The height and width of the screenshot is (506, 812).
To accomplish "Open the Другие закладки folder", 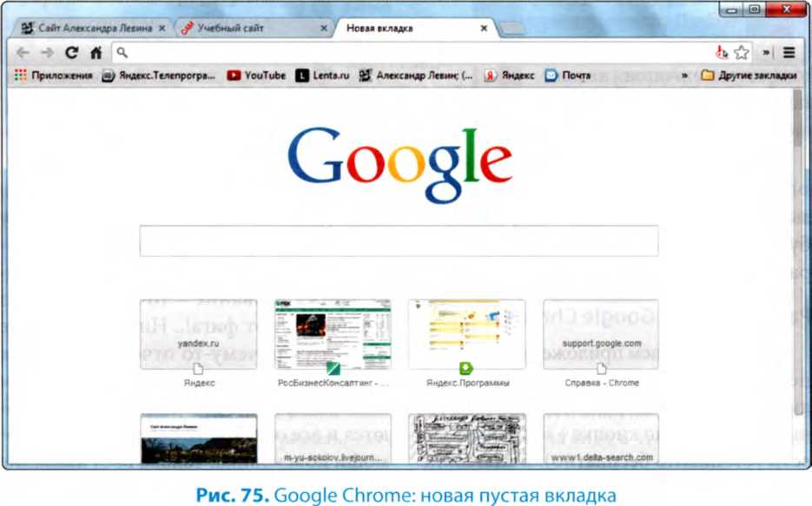I will (749, 76).
